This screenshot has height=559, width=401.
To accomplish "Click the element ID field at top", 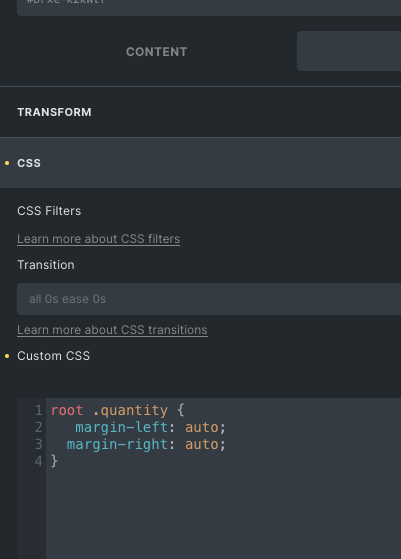I will 209,7.
